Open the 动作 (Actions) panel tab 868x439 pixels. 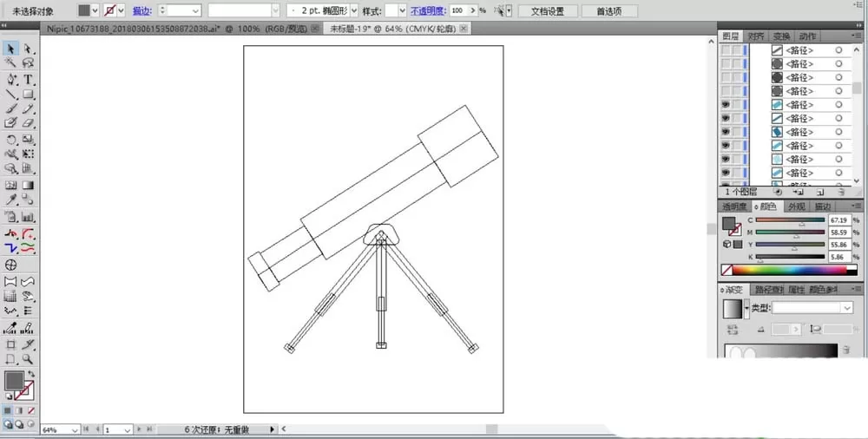(x=807, y=36)
